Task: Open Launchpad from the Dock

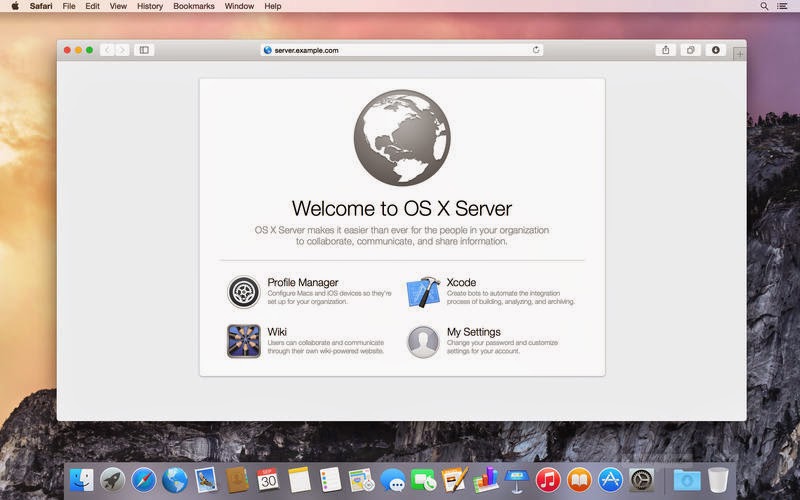Action: tap(113, 480)
